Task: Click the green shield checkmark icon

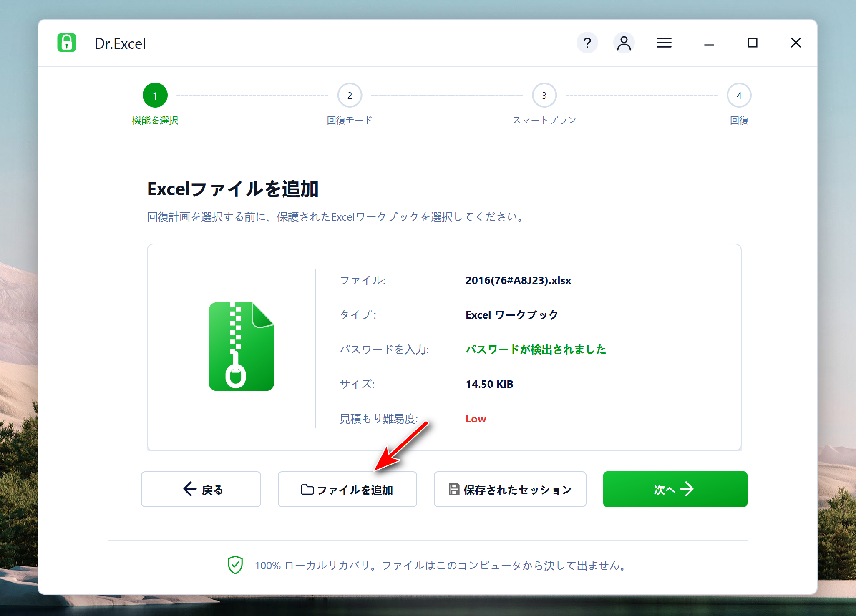Action: click(235, 565)
